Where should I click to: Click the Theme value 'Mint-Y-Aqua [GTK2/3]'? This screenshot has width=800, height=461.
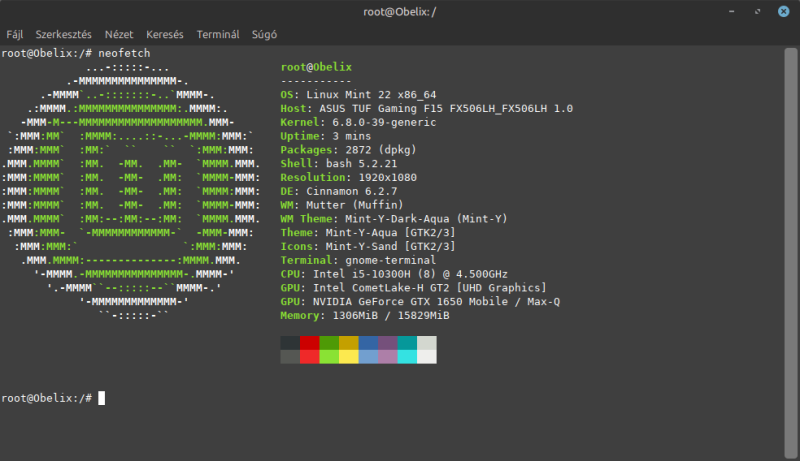pyautogui.click(x=390, y=233)
